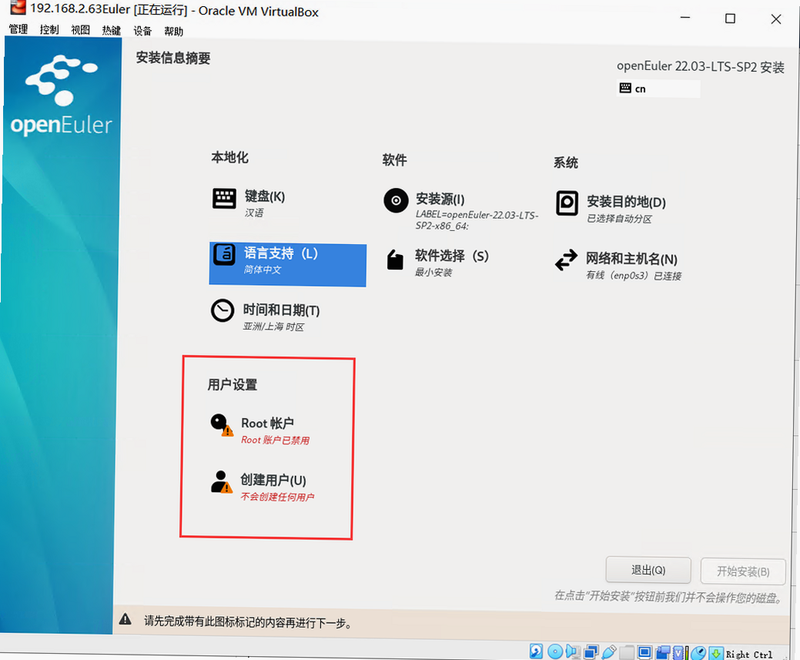Screen dimensions: 800x660
Task: Select the 语言支持 (L) language icon
Action: [x=224, y=255]
